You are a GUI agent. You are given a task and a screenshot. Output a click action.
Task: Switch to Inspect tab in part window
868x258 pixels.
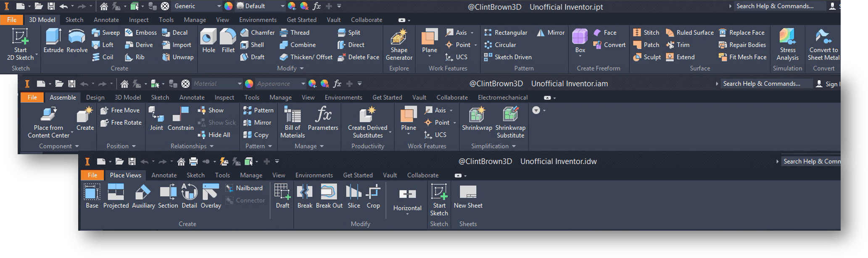[x=139, y=20]
